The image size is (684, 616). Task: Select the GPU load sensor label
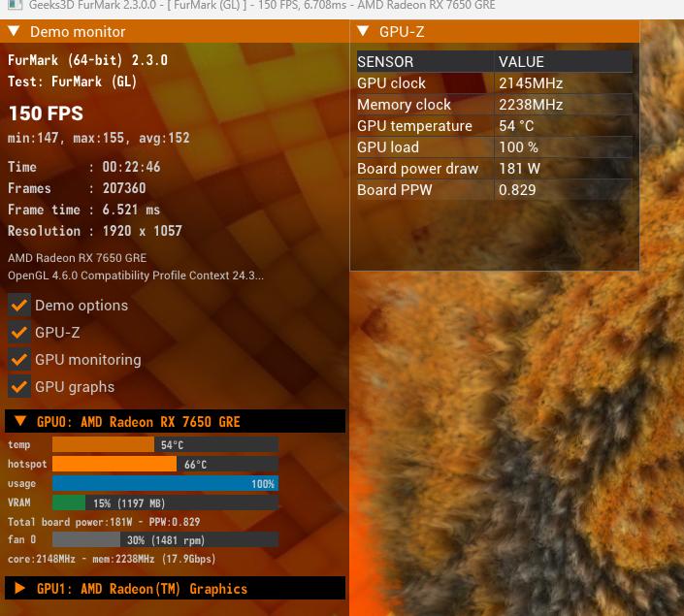pyautogui.click(x=388, y=147)
